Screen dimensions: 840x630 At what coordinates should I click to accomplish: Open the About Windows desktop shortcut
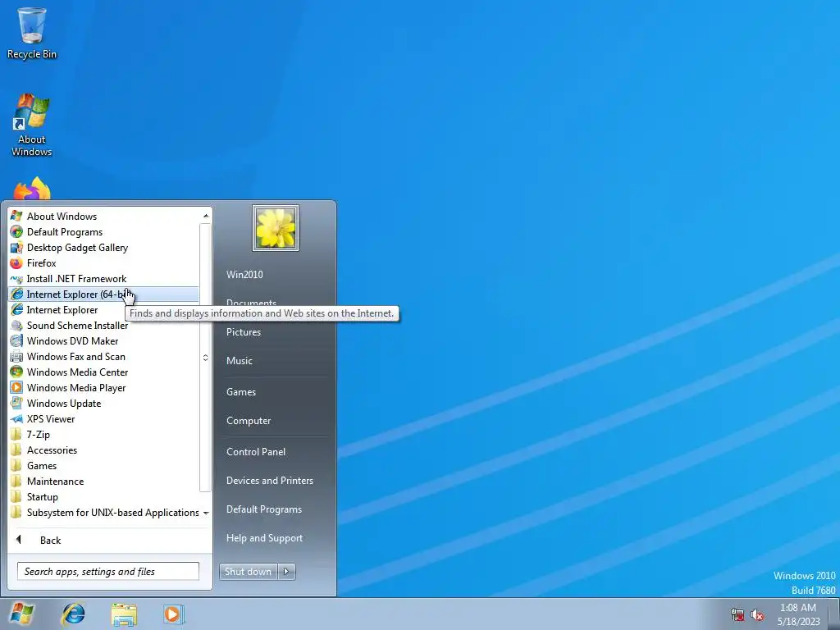point(32,125)
